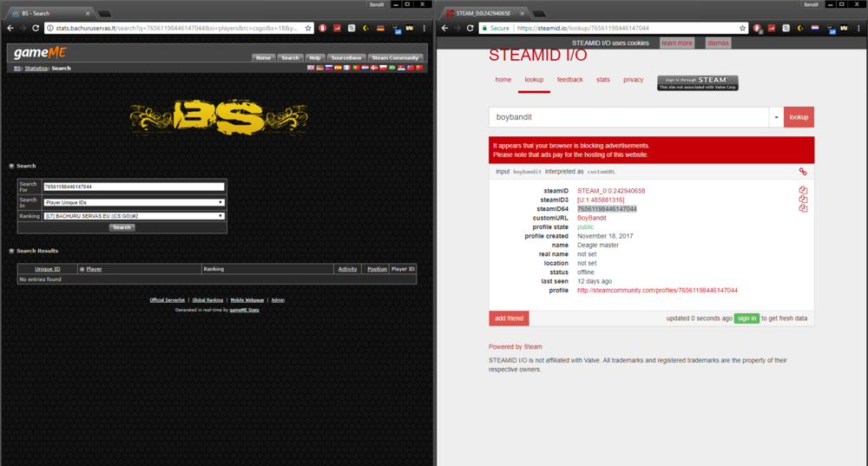Open the steamcommunity.com profile link

(657, 291)
